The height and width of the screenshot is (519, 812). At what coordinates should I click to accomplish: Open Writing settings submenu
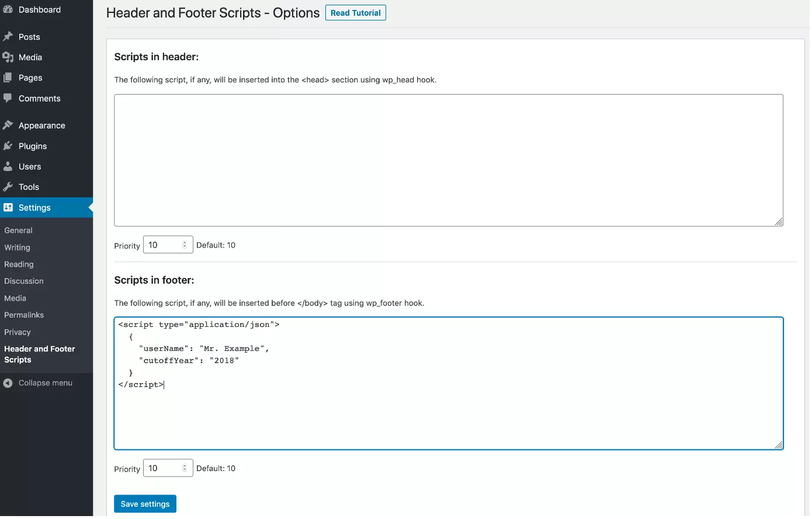(x=17, y=248)
